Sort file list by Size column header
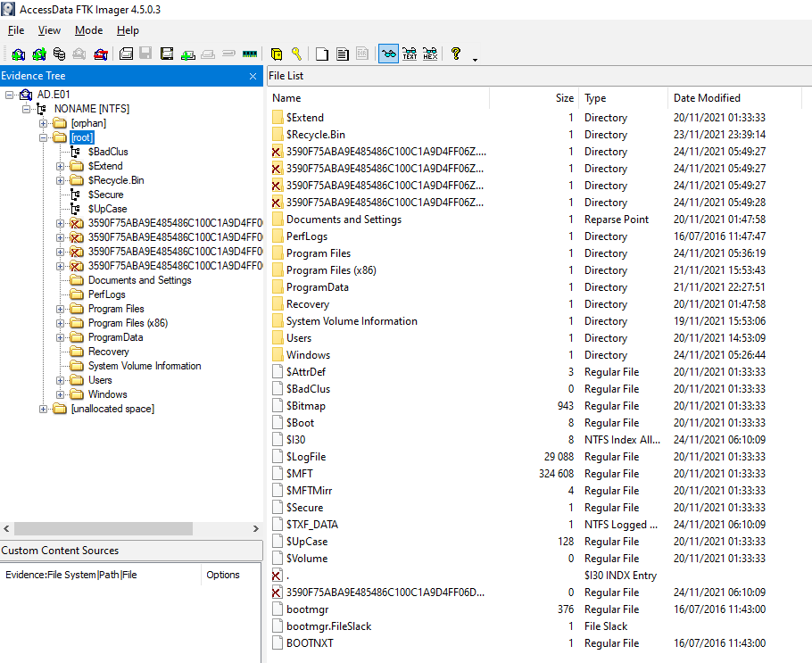 tap(564, 98)
